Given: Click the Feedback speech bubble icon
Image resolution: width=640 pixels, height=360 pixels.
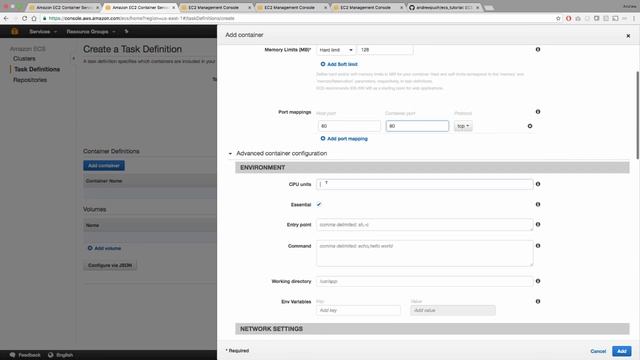Looking at the screenshot, I should pos(13,355).
